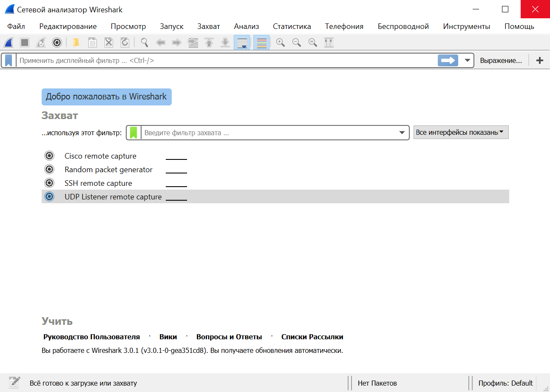Viewport: 550px width, 392px height.
Task: Toggle packet colorization rules button
Action: (x=261, y=43)
